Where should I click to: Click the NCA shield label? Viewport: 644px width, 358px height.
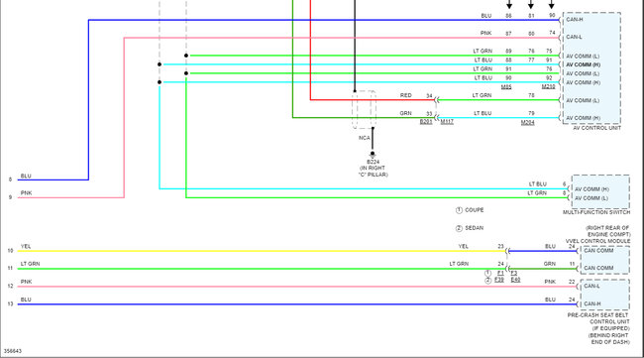(x=365, y=138)
